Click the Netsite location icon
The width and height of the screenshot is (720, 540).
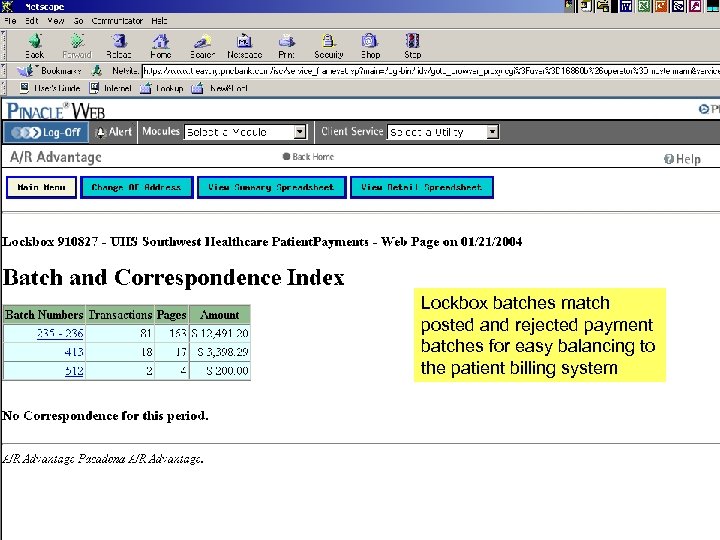tap(96, 71)
